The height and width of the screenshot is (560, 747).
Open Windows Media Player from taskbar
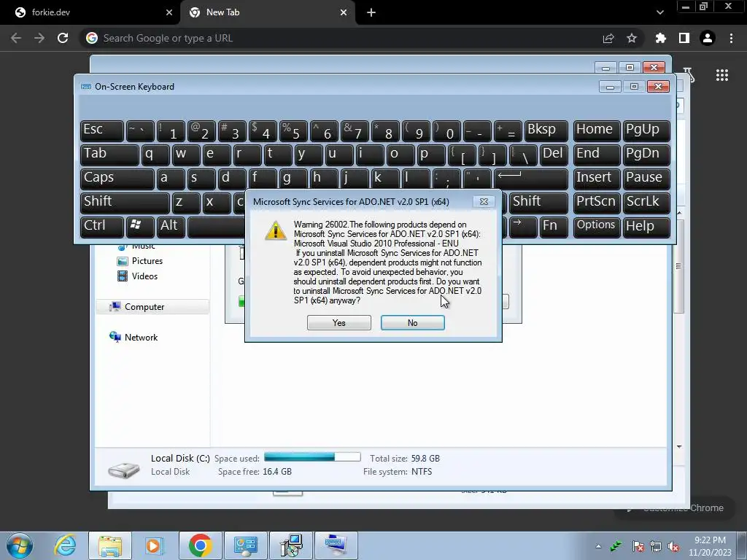(153, 545)
